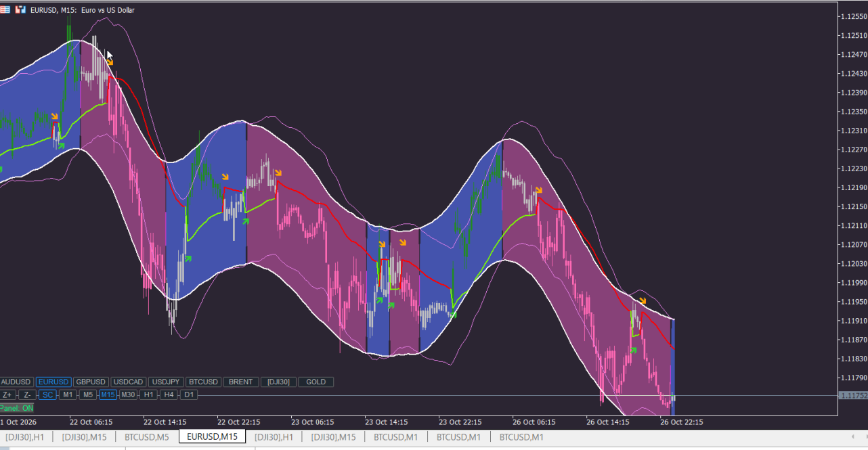Click the red-and-blue bars icon beside chart title

pos(20,9)
